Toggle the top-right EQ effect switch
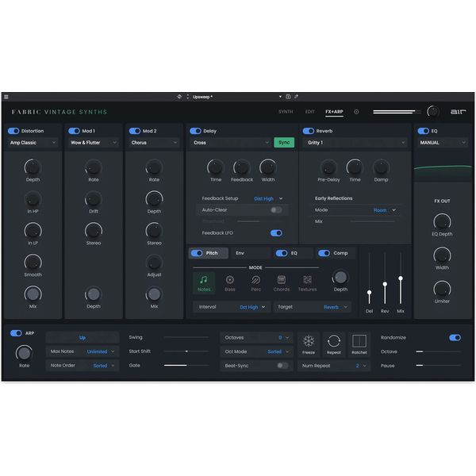 [423, 131]
